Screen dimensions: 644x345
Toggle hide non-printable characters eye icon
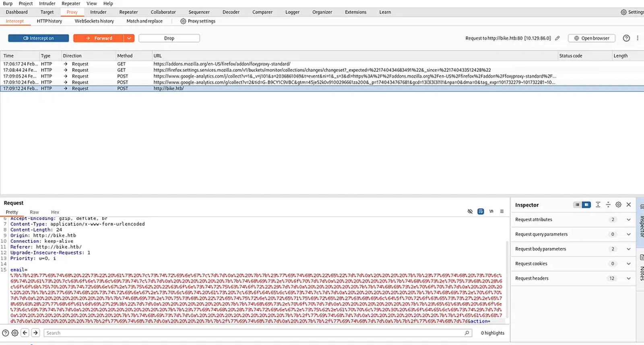tap(470, 211)
